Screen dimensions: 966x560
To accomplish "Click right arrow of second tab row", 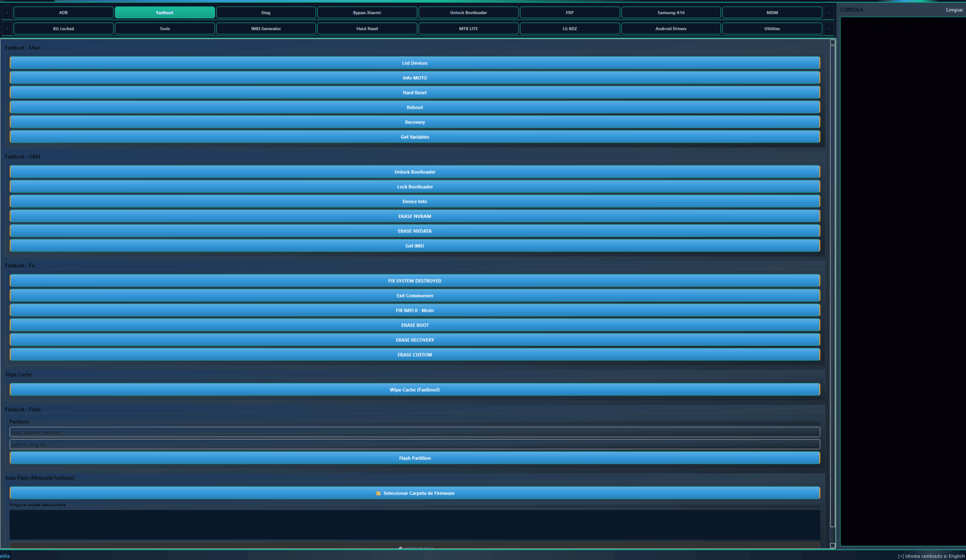I will [x=828, y=28].
